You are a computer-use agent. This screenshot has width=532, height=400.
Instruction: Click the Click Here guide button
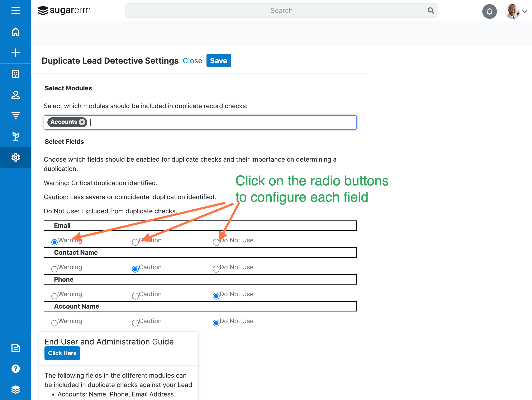click(62, 353)
